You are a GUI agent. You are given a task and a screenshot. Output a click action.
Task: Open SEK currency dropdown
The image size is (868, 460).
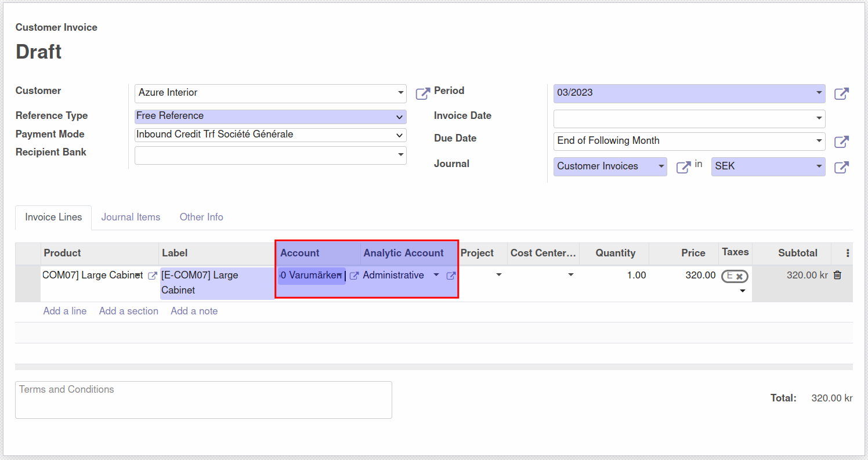pos(819,166)
